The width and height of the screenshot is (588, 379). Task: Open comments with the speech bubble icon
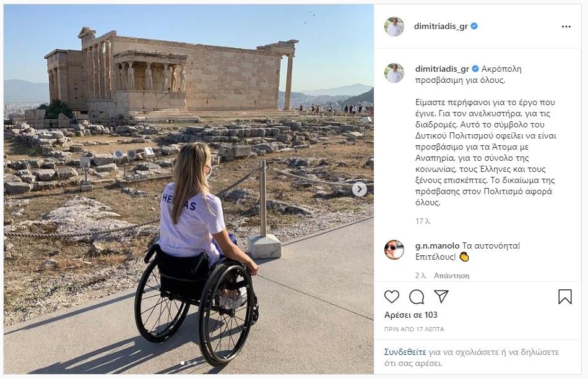click(417, 297)
